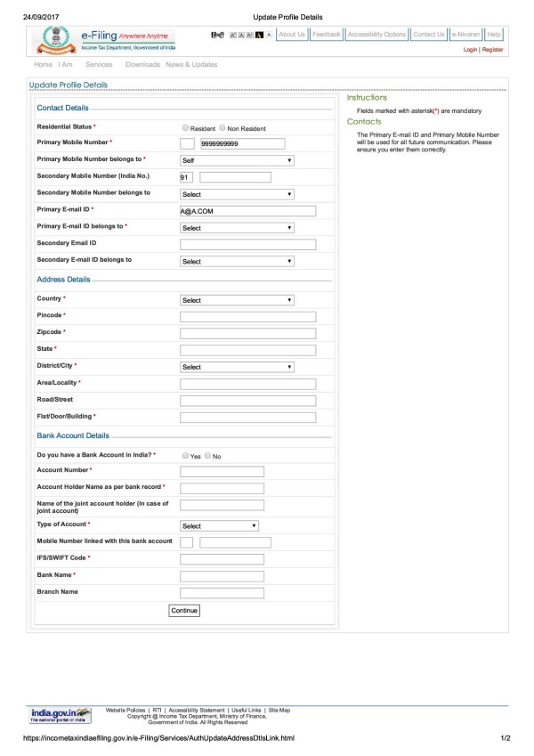
Task: Open the Downloads menu
Action: [142, 65]
